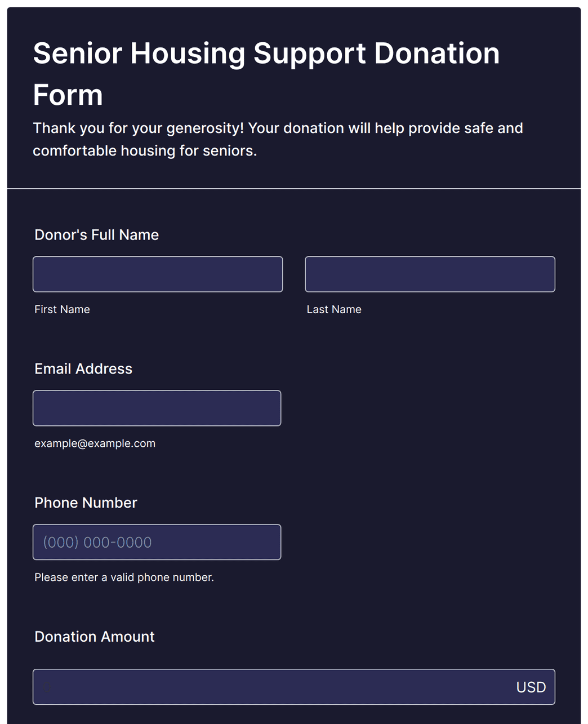Image resolution: width=588 pixels, height=724 pixels.
Task: Click the word "Donation" in the title
Action: coord(436,54)
